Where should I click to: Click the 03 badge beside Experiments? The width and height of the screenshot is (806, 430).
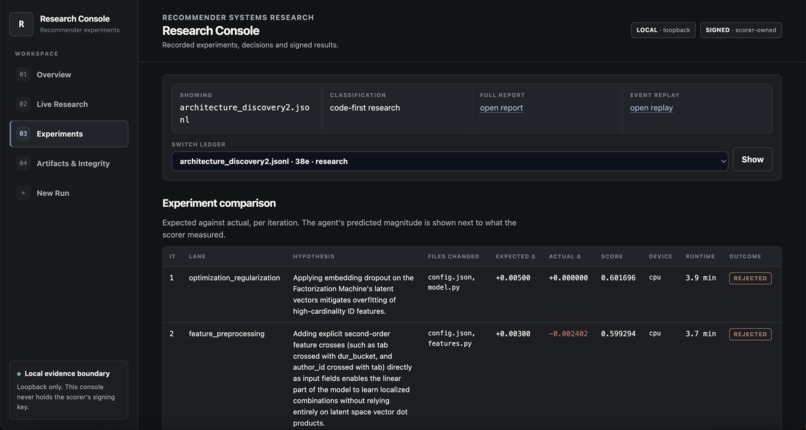pyautogui.click(x=23, y=134)
